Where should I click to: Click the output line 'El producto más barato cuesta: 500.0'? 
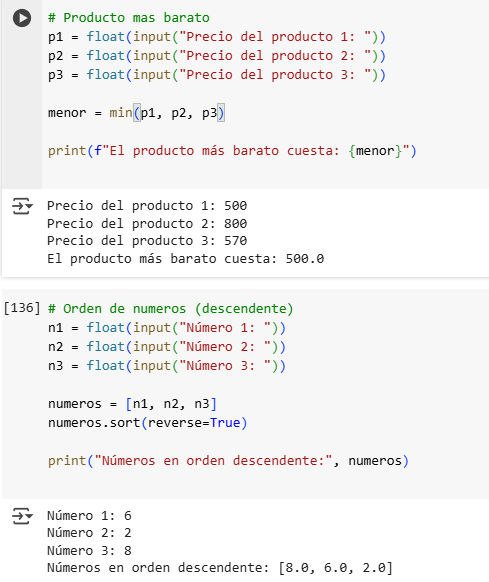pos(186,259)
